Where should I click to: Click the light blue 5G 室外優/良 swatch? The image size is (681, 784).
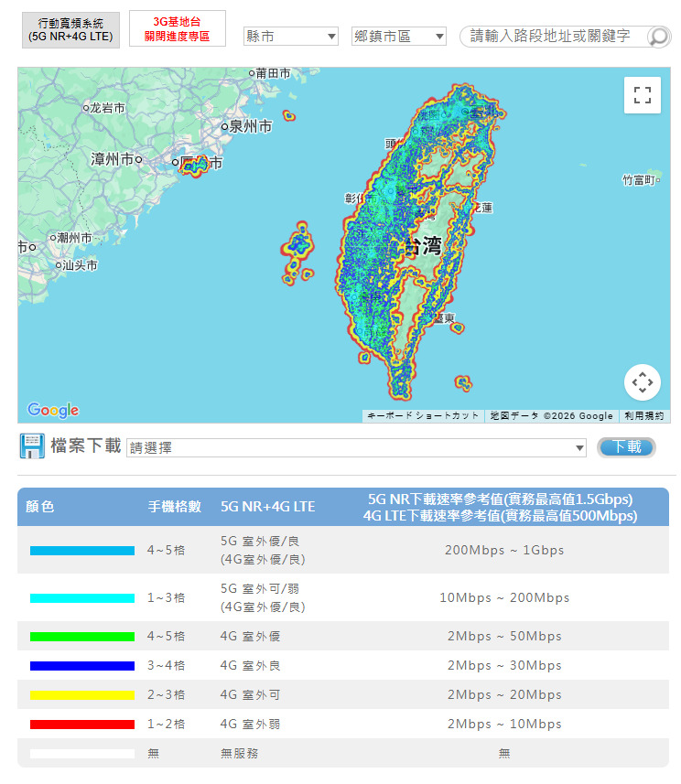click(x=82, y=551)
